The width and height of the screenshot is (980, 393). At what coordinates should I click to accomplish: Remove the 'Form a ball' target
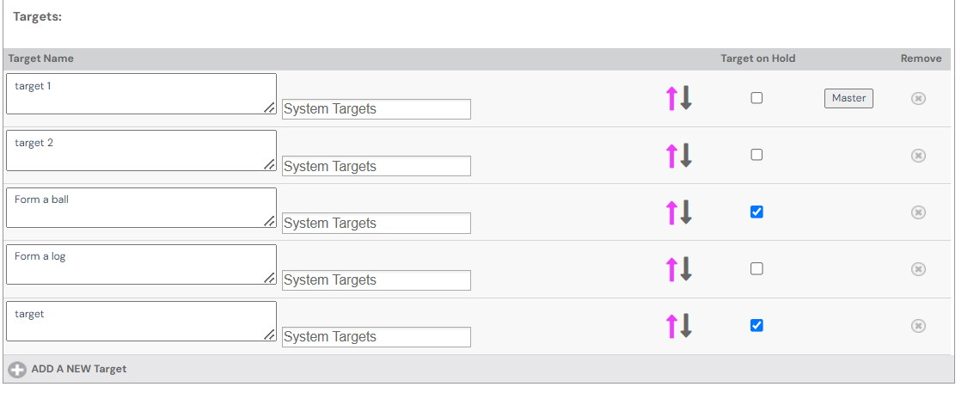[x=918, y=212]
